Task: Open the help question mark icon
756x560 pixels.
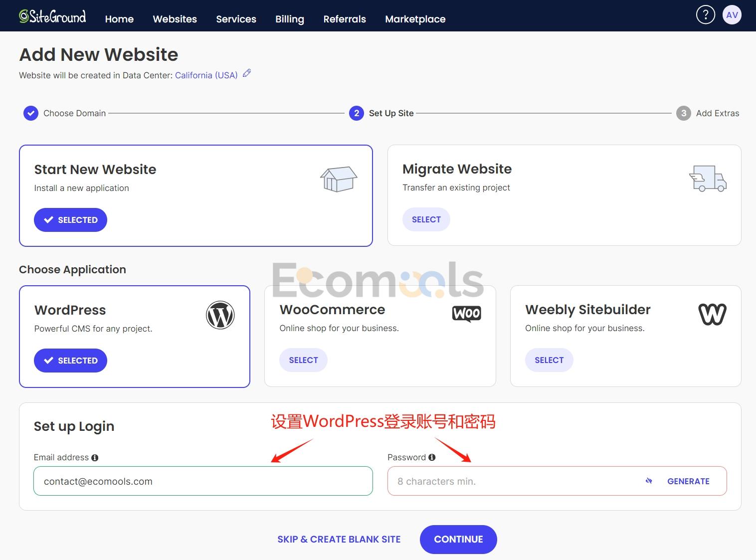Action: tap(705, 15)
